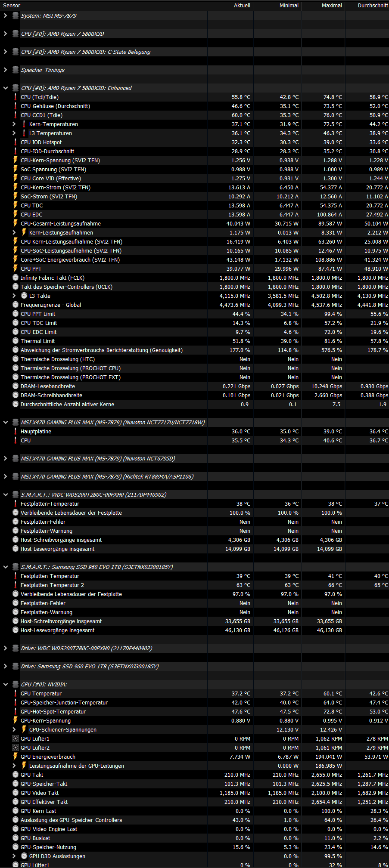Click the lightning icon for CPU Core VID
The height and width of the screenshot is (868, 389).
[16, 178]
